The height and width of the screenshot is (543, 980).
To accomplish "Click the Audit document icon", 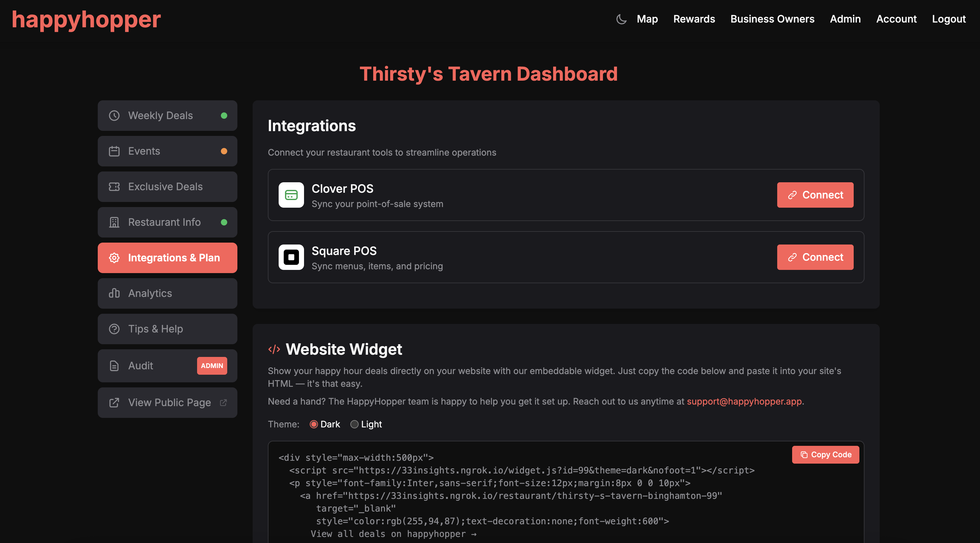I will [x=114, y=365].
